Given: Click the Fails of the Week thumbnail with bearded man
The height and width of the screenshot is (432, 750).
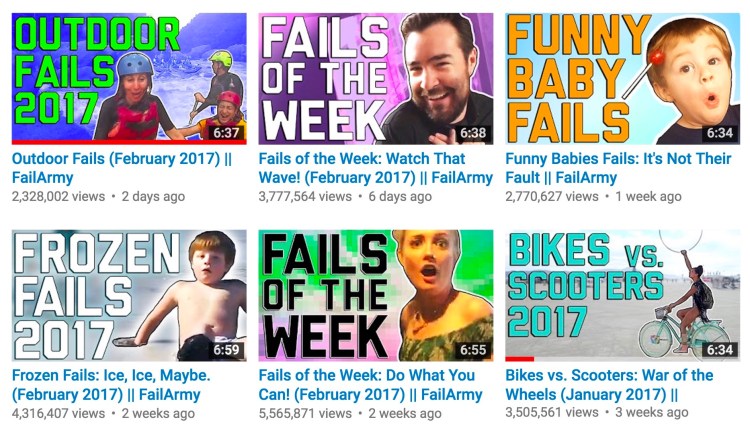Looking at the screenshot, I should pos(376,78).
